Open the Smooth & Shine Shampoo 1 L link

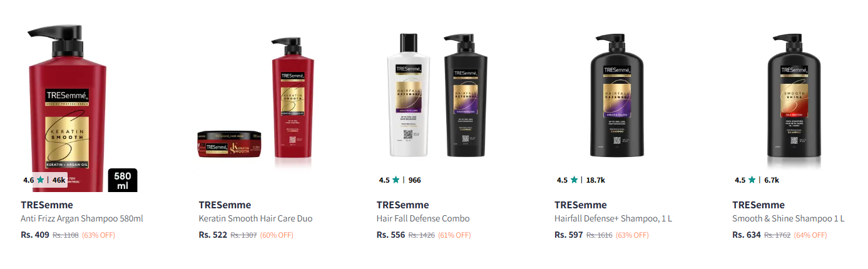788,219
